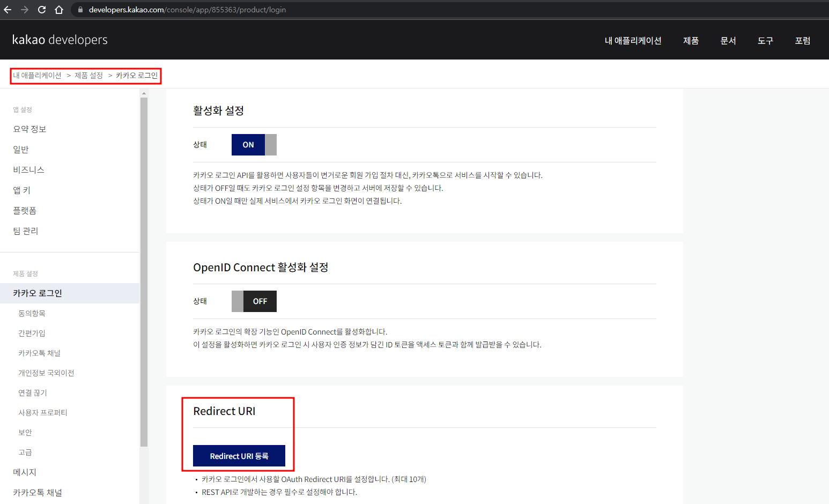Viewport: 829px width, 504px height.
Task: Click the padlock site info icon
Action: click(80, 10)
